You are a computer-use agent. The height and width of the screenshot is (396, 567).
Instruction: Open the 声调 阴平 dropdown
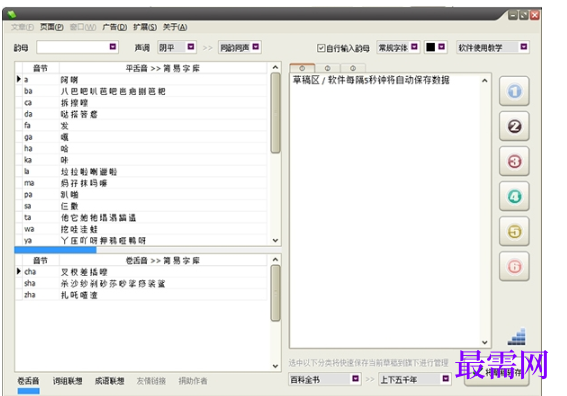(x=191, y=47)
